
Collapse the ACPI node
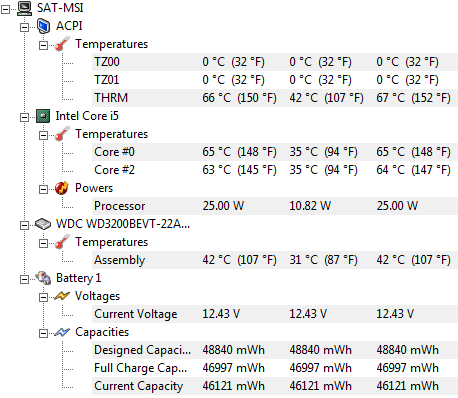click(x=24, y=27)
